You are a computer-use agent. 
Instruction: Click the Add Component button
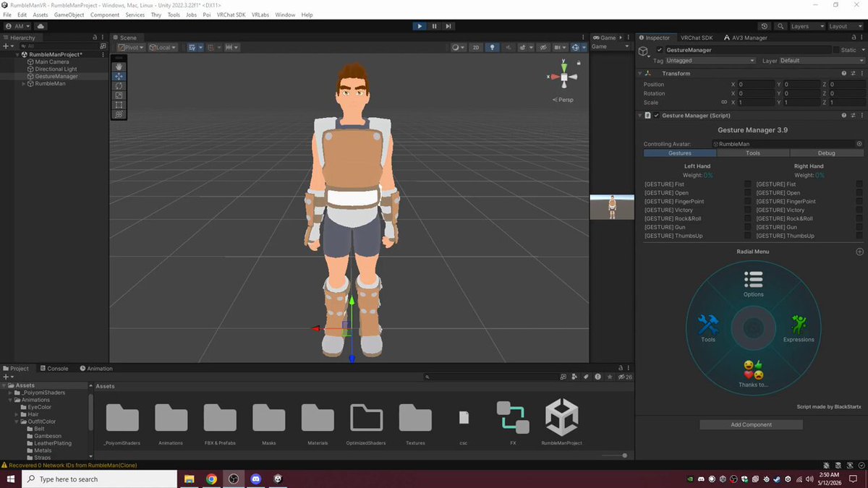pyautogui.click(x=752, y=424)
